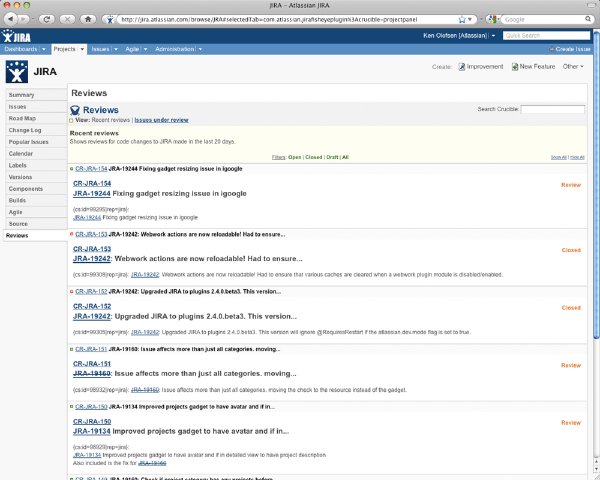This screenshot has width=600, height=480.
Task: Click the JIRA logo in the header
Action: [x=16, y=36]
